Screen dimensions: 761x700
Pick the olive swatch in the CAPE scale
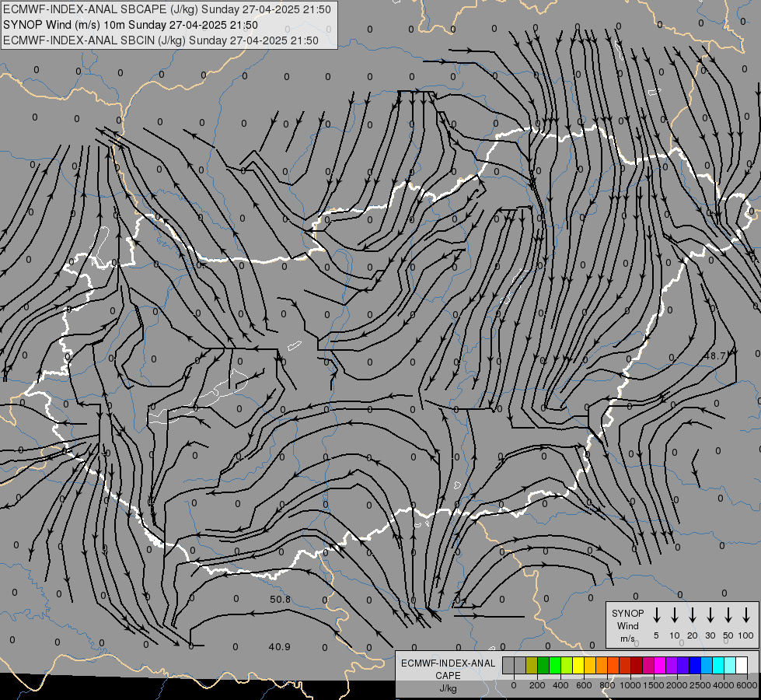click(x=532, y=665)
